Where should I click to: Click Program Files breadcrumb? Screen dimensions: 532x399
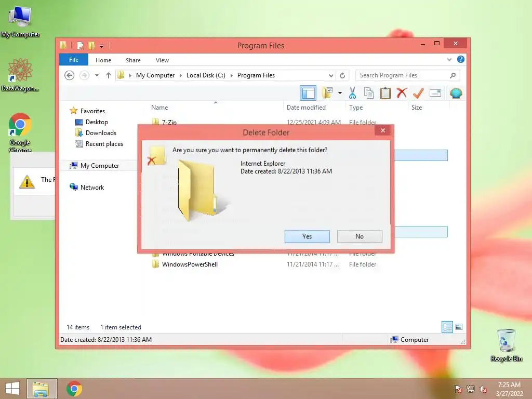[256, 75]
